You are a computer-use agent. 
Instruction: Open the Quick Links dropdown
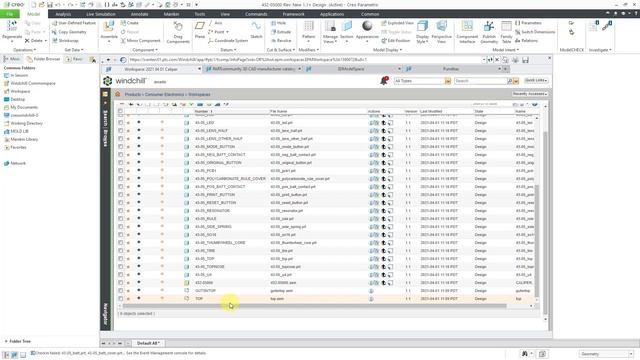pyautogui.click(x=536, y=80)
